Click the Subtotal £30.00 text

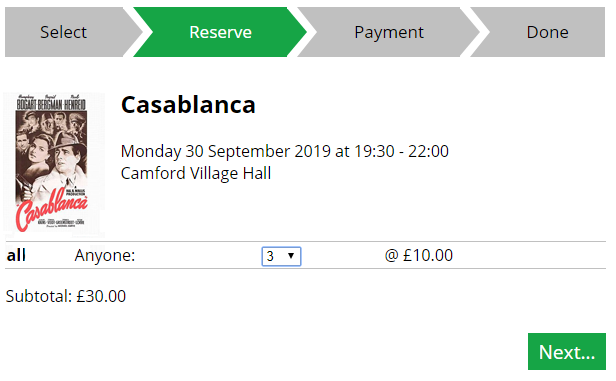pyautogui.click(x=66, y=296)
